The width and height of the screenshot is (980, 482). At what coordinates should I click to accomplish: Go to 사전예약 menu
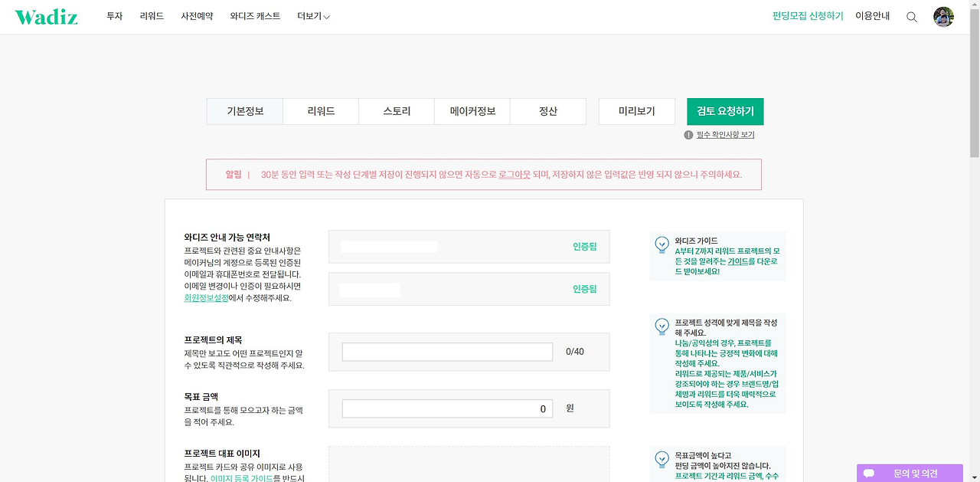(x=197, y=16)
